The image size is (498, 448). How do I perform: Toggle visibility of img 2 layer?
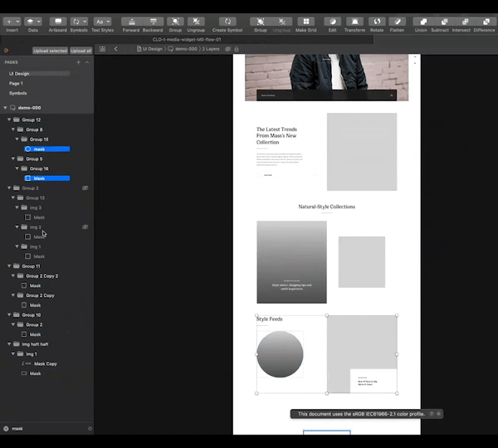85,227
